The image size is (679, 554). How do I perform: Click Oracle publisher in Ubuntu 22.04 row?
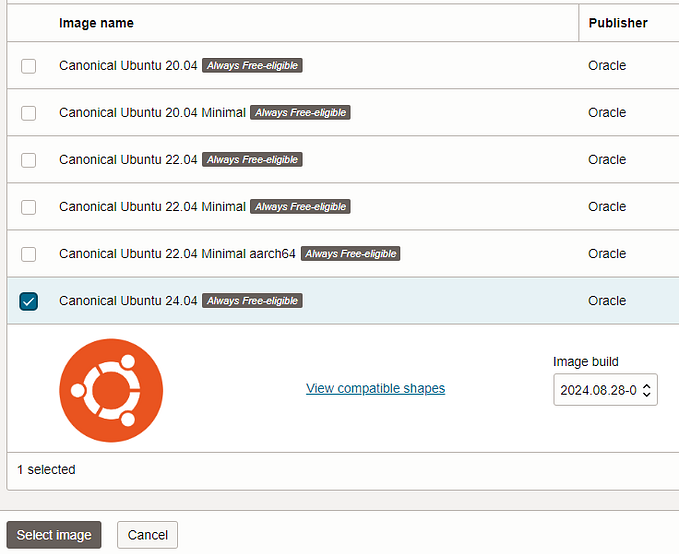coord(607,160)
